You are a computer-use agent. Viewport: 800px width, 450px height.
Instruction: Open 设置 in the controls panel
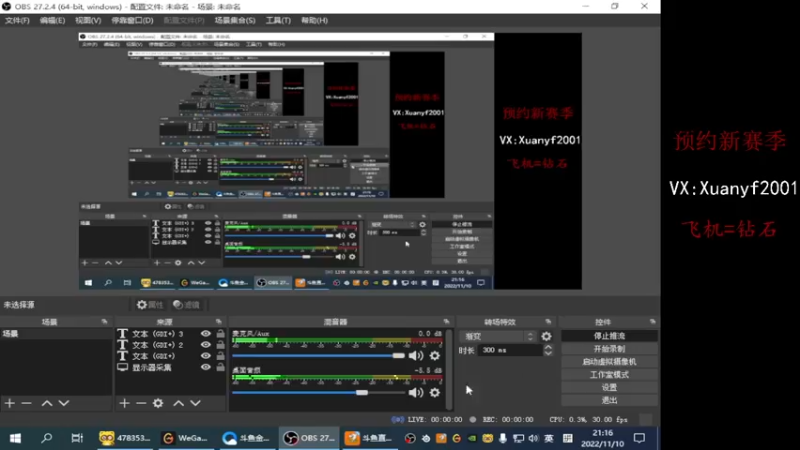pos(609,387)
